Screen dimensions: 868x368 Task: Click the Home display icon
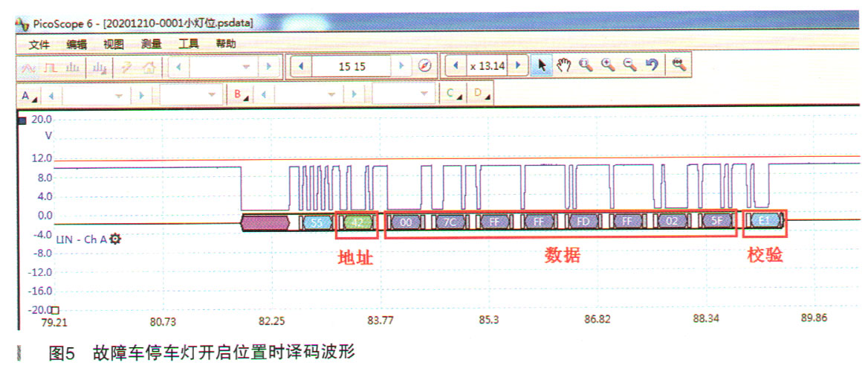point(149,68)
